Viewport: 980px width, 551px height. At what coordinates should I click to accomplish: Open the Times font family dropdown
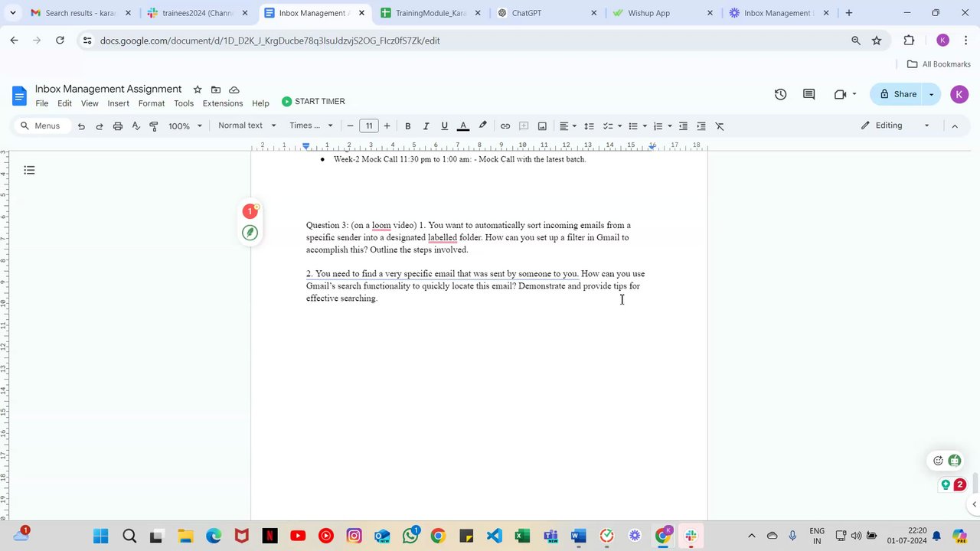pyautogui.click(x=312, y=126)
